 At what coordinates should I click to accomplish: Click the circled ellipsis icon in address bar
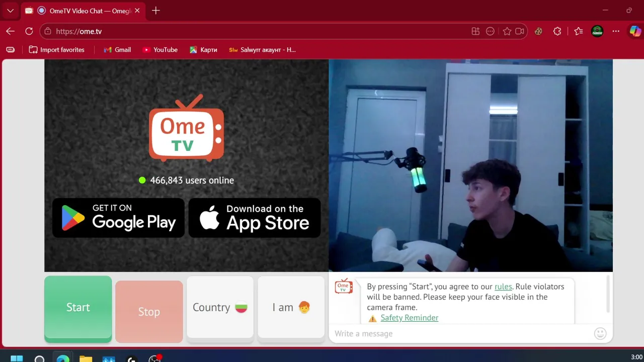tap(491, 31)
